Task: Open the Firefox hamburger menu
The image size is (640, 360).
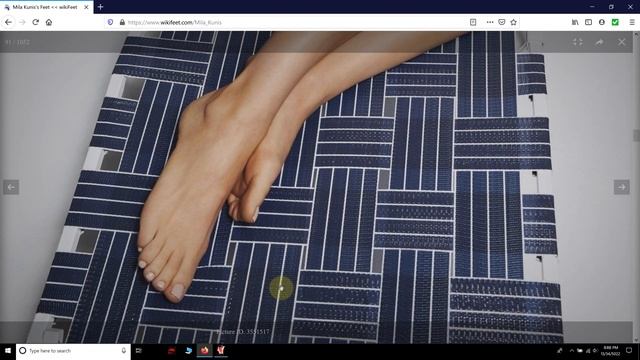Action: pyautogui.click(x=632, y=22)
